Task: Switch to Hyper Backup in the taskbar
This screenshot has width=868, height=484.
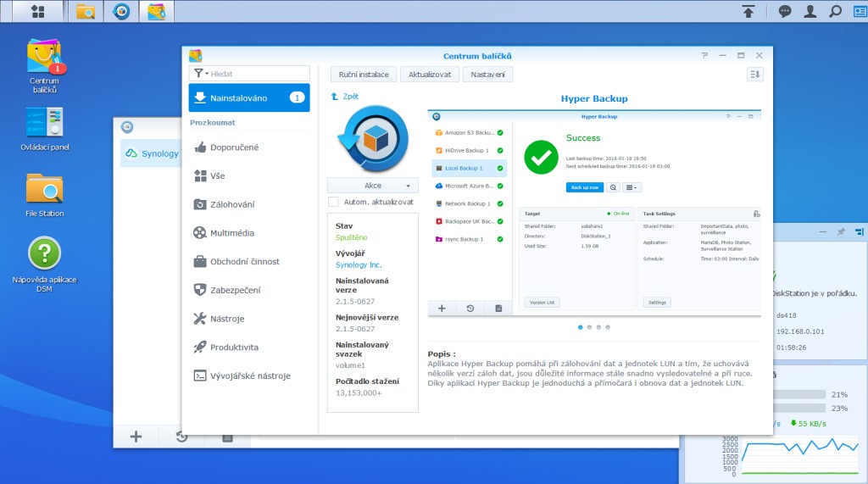Action: (121, 11)
